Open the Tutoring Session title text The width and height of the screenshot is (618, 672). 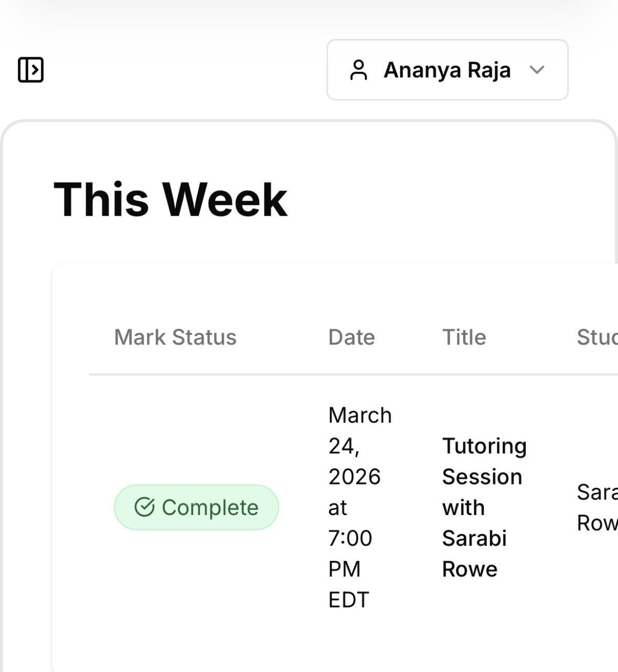pyautogui.click(x=484, y=461)
